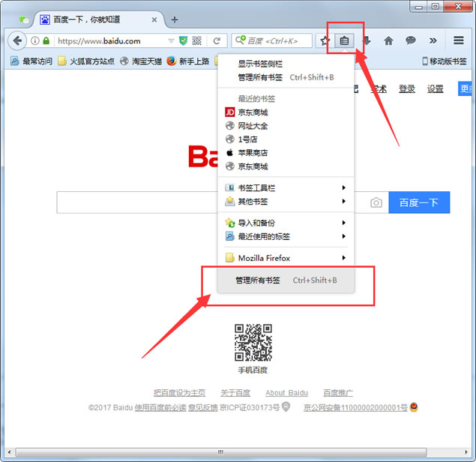Click the 淘宝天猫 toolbar bookmark
The width and height of the screenshot is (476, 462).
click(x=141, y=61)
